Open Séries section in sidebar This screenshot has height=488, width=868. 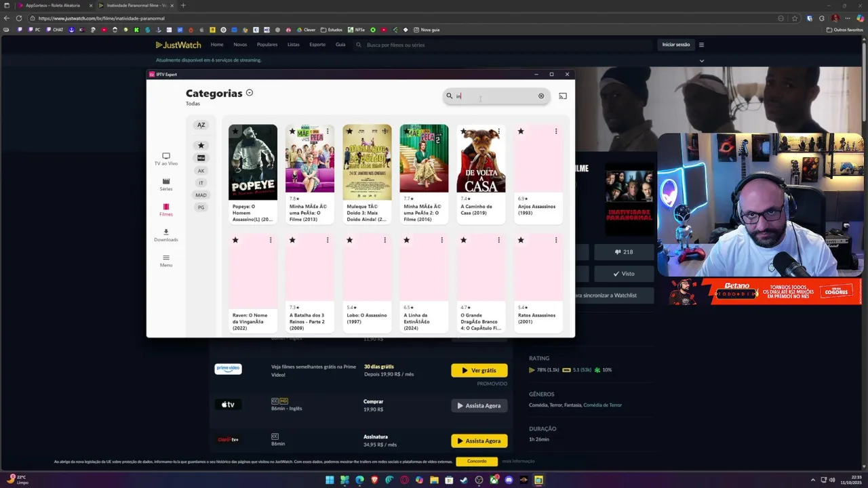coord(166,184)
